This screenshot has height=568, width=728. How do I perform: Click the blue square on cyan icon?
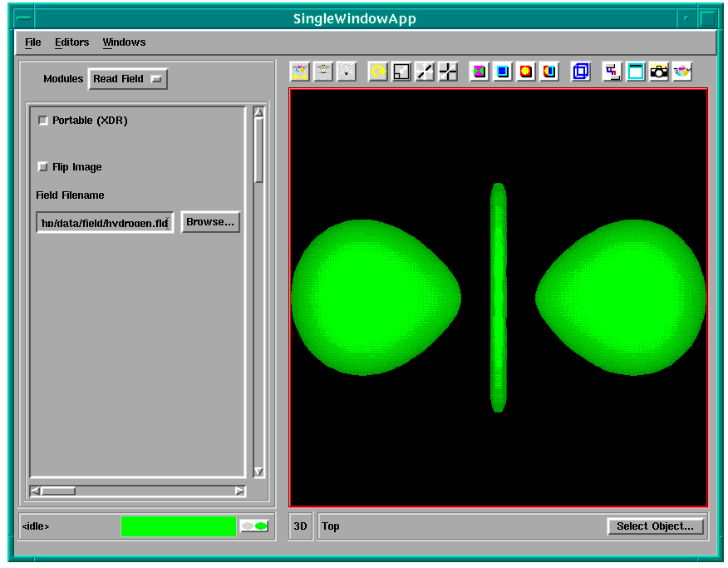click(503, 72)
